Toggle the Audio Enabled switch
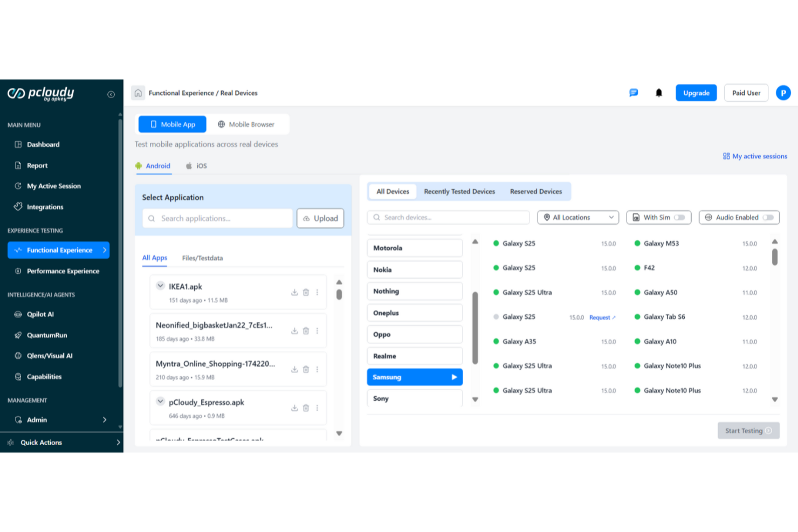This screenshot has width=798, height=532. (768, 217)
